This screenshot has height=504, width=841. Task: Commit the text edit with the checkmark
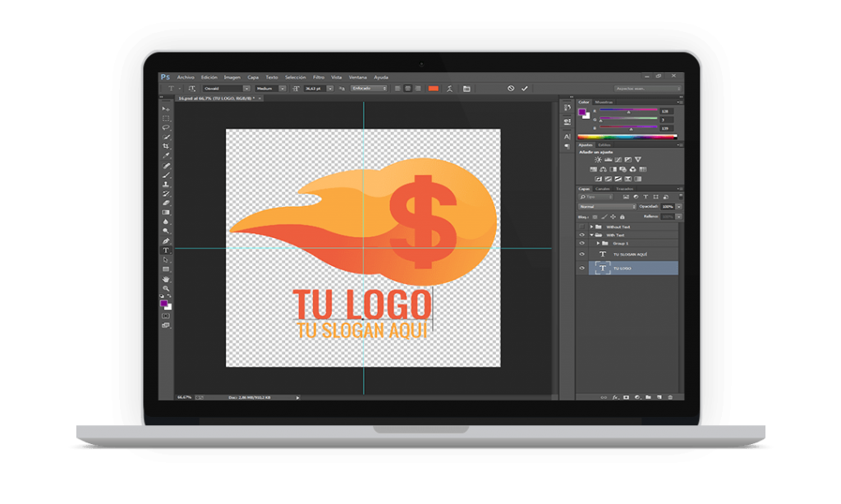pos(524,88)
